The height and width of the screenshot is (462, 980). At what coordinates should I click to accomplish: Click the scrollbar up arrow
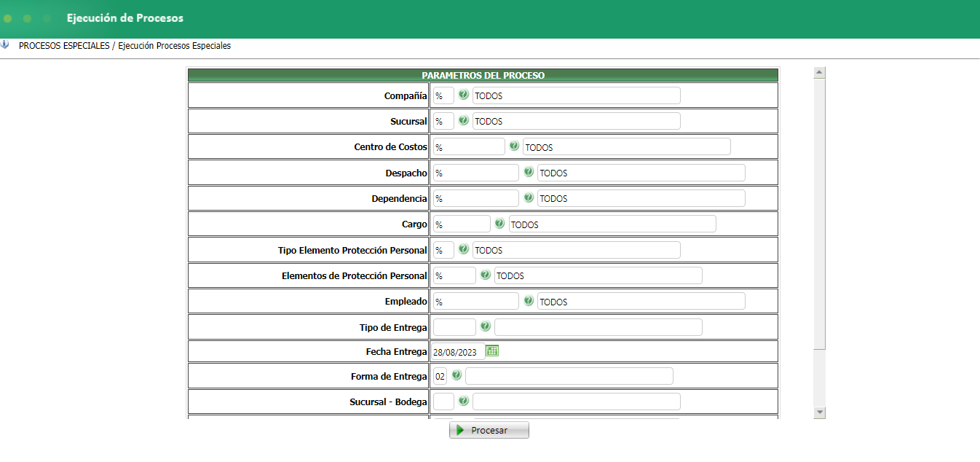(819, 72)
